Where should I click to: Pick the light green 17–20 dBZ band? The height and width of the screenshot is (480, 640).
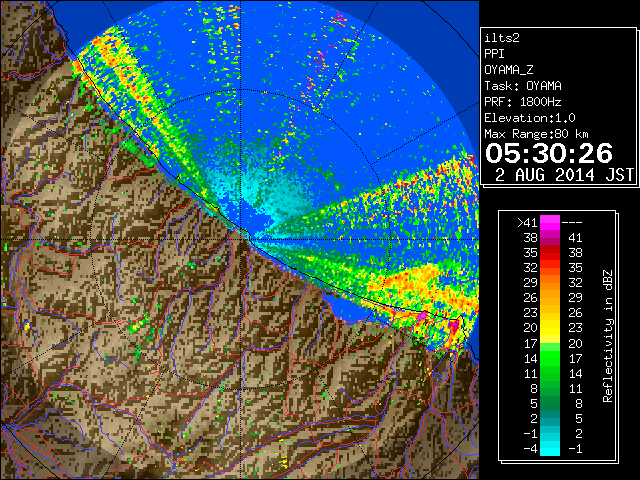click(550, 343)
